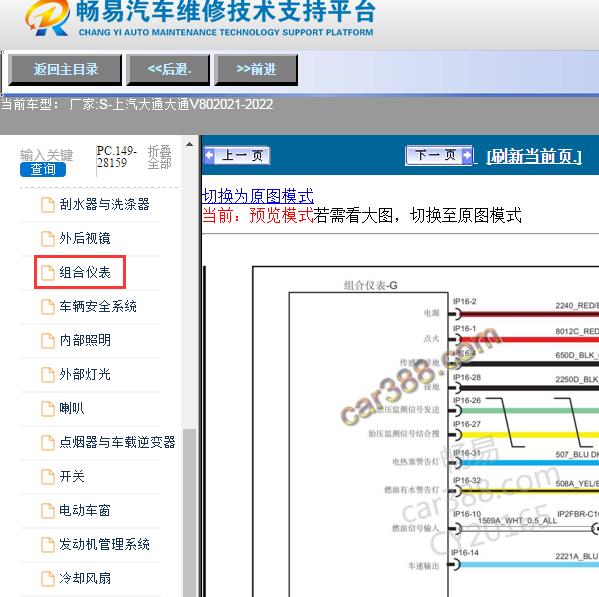Click the document icon beside 喇叭

pyautogui.click(x=48, y=409)
